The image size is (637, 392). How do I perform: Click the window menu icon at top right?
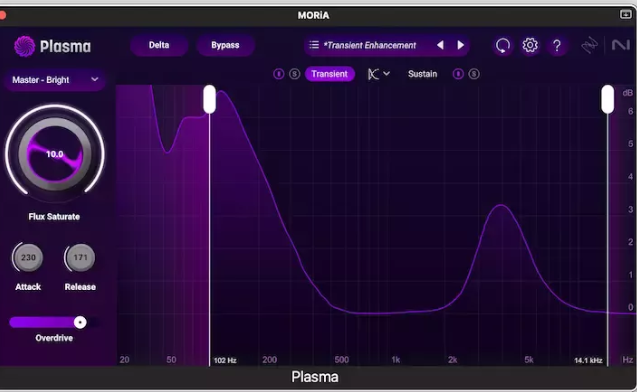click(625, 14)
